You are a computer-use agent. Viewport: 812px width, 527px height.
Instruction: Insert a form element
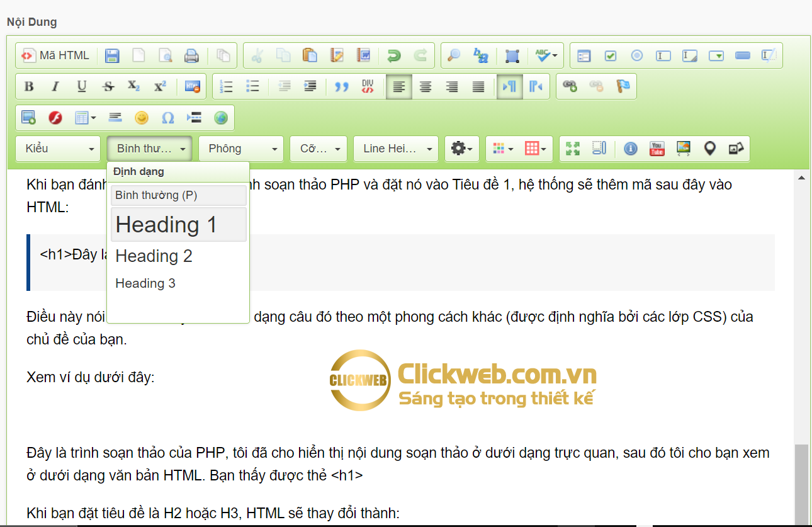point(584,55)
